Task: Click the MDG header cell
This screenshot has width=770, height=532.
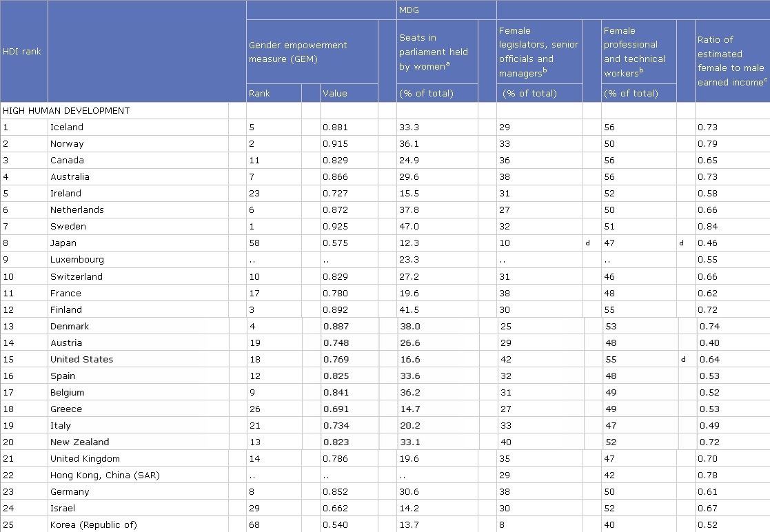Action: tap(409, 10)
